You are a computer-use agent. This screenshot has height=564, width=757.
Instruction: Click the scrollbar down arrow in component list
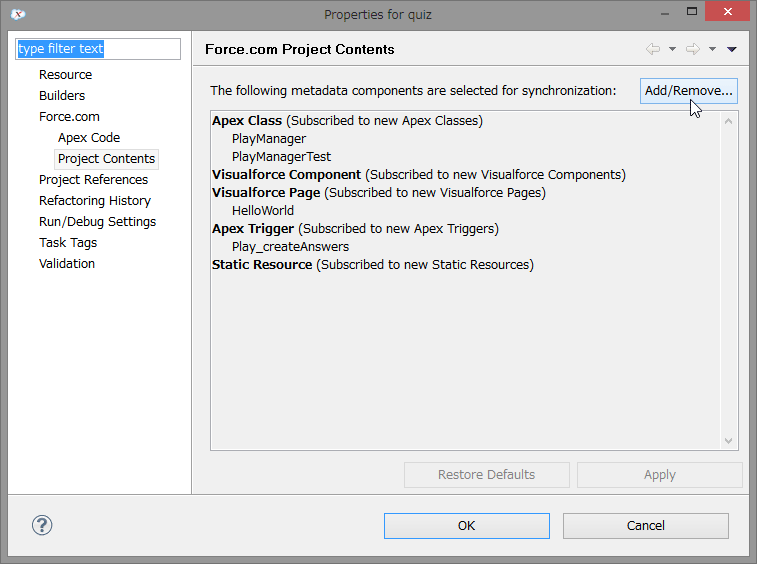(x=729, y=441)
